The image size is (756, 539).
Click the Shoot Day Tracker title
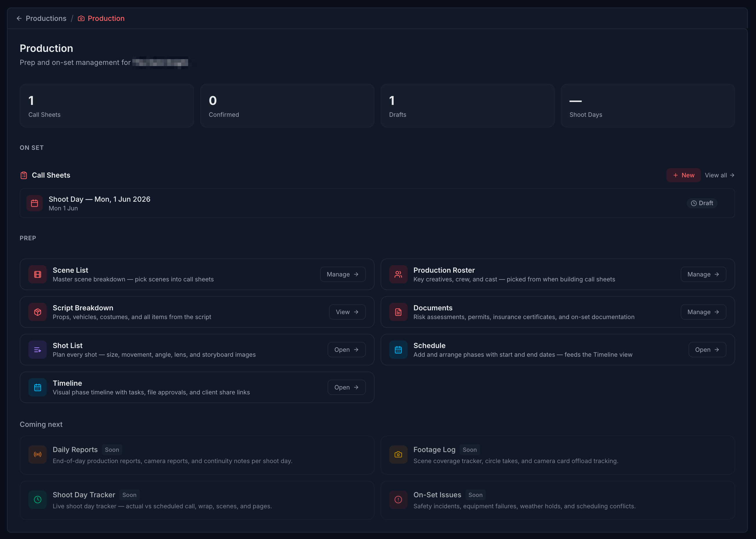[x=84, y=495]
